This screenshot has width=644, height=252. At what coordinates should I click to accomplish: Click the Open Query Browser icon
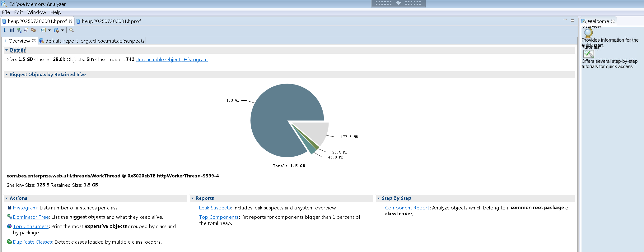pyautogui.click(x=56, y=30)
